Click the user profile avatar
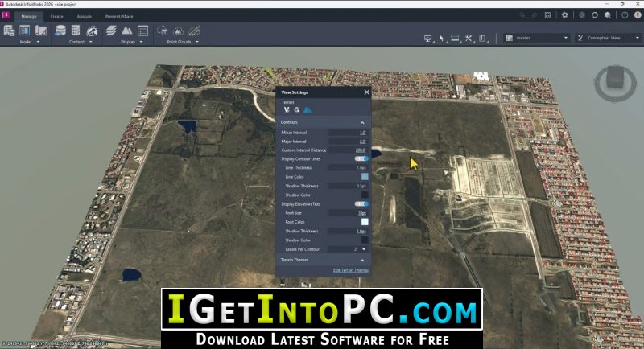Screen dimensions: 644x349 point(638,15)
